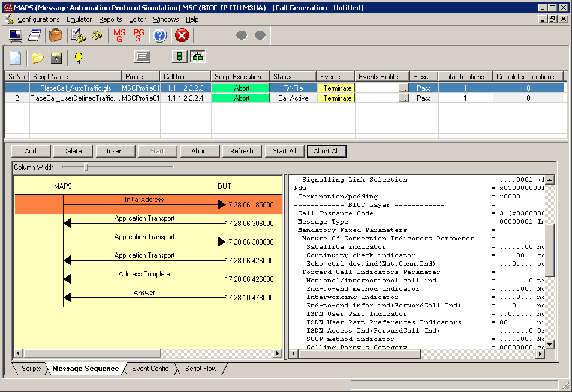572x392 pixels.
Task: Click Terminate event in row 2
Action: (x=336, y=98)
